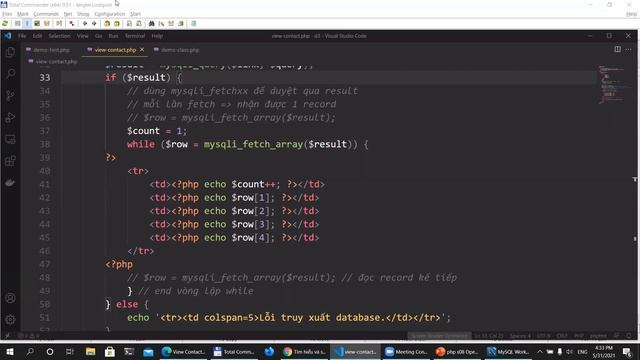640x360 pixels.
Task: Open the Run and Debug view
Action: pos(10,118)
